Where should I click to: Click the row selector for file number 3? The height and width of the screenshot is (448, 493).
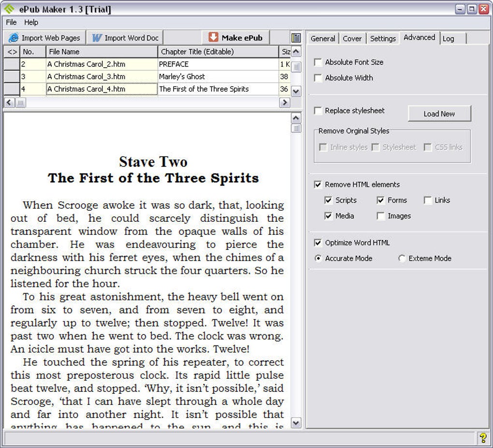12,77
